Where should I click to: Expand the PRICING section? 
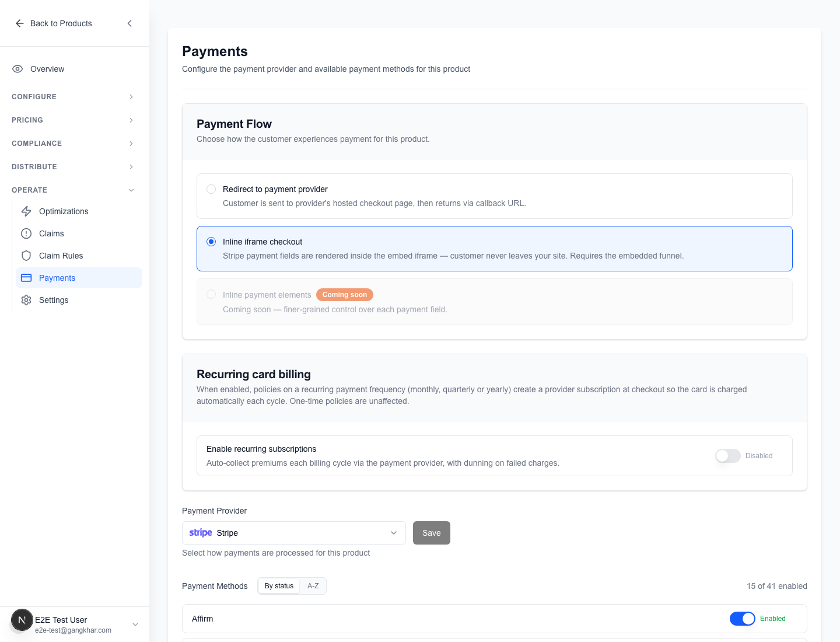click(73, 120)
